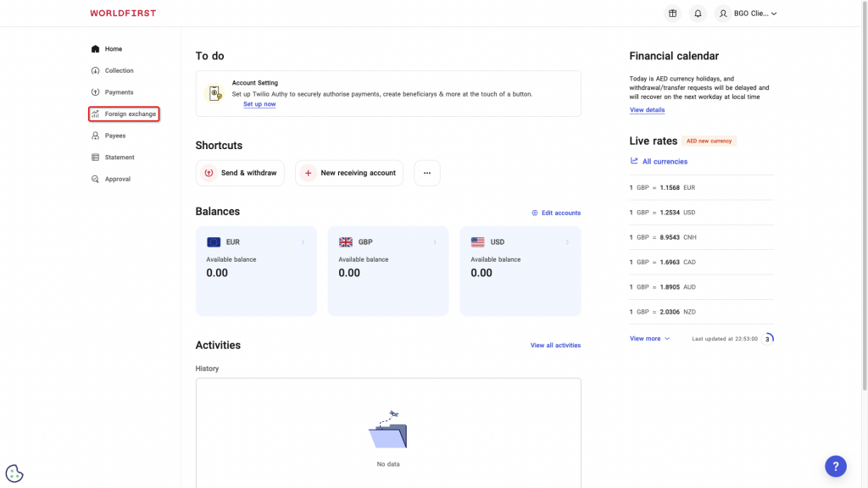
Task: Open the Statement sidebar item
Action: [x=119, y=158]
